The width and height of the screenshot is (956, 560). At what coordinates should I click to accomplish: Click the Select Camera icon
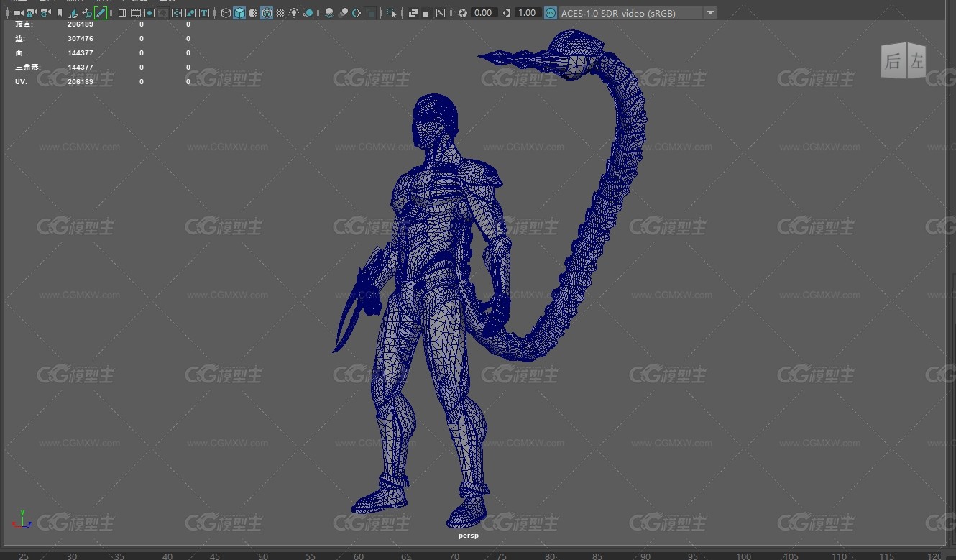(18, 13)
